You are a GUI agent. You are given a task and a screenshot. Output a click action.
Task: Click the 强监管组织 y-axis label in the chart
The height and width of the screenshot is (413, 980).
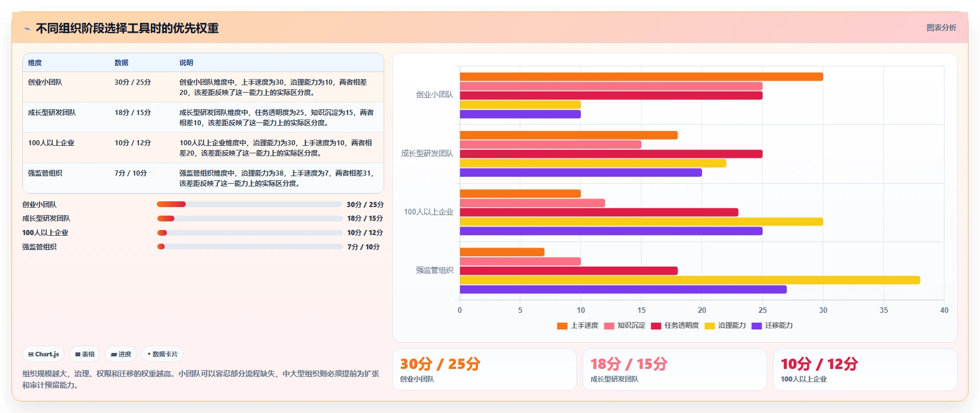click(x=435, y=270)
